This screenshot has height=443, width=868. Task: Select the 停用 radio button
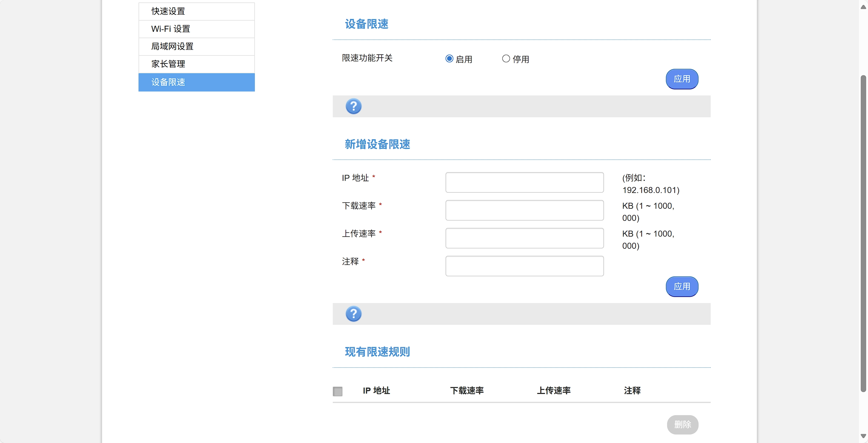pyautogui.click(x=506, y=58)
